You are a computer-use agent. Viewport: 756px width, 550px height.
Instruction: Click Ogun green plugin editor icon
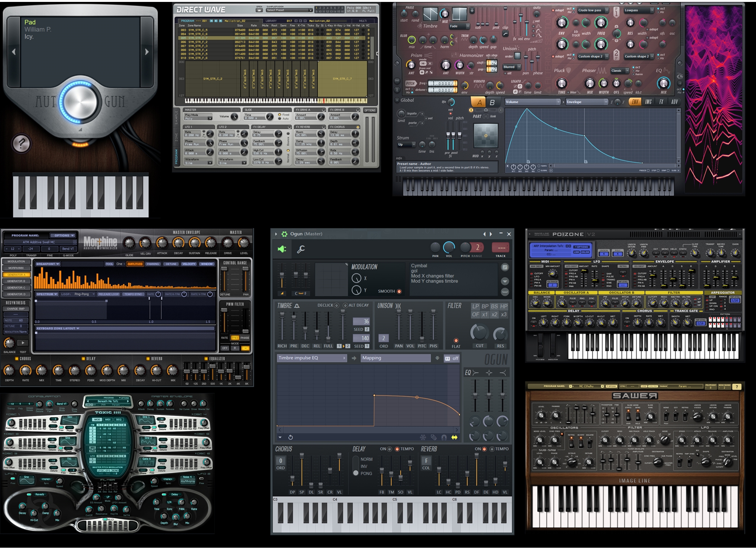[x=282, y=249]
